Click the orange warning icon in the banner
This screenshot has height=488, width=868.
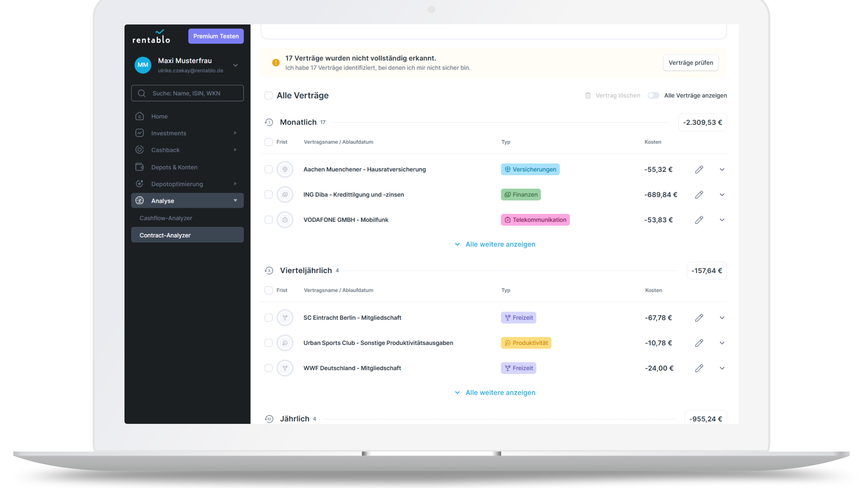coord(276,63)
